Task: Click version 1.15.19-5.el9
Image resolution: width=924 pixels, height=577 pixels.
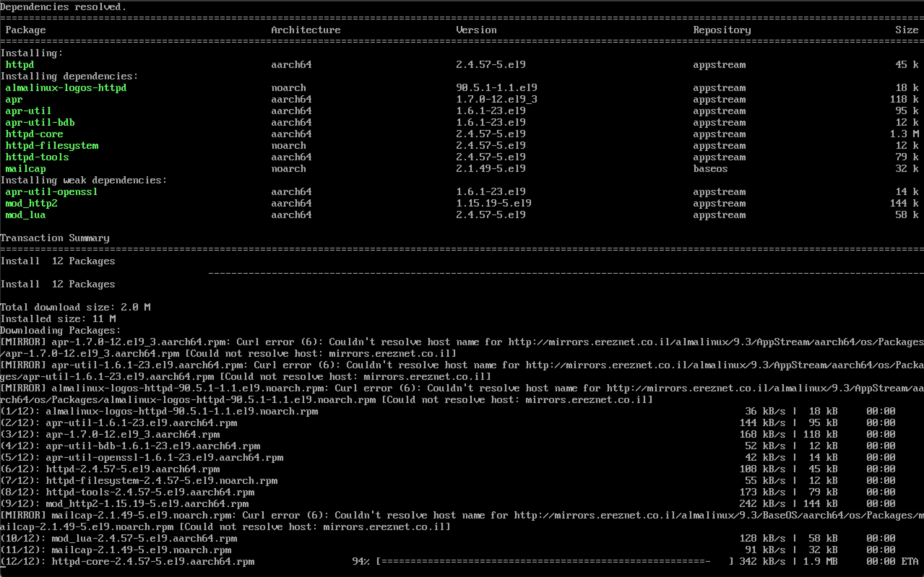Action: 493,203
